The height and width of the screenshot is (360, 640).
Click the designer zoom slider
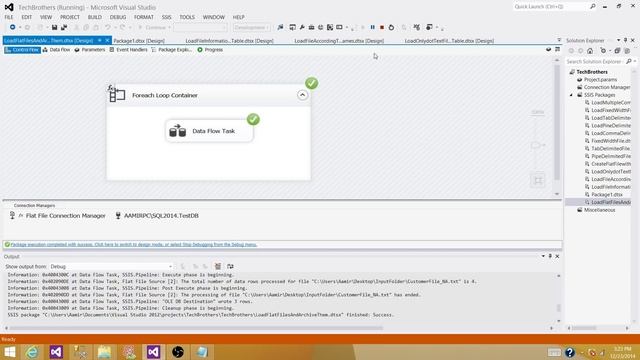click(536, 145)
